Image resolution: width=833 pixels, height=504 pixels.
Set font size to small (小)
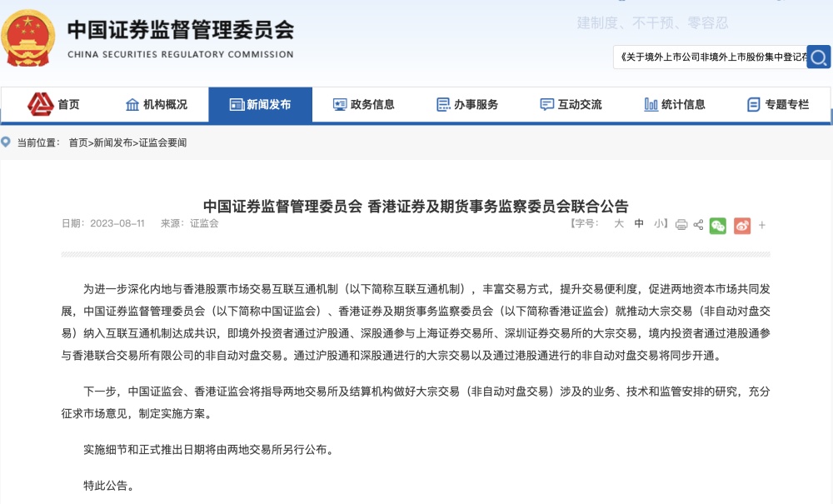tap(658, 224)
